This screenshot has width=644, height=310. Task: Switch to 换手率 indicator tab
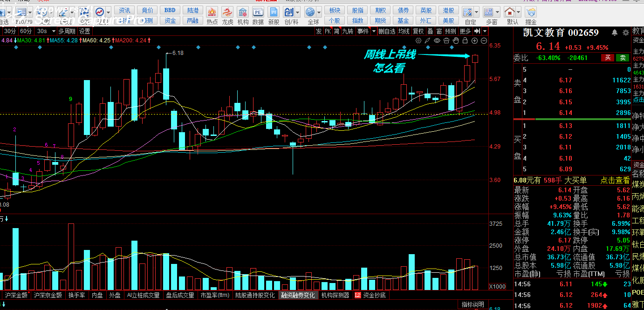tap(77, 295)
